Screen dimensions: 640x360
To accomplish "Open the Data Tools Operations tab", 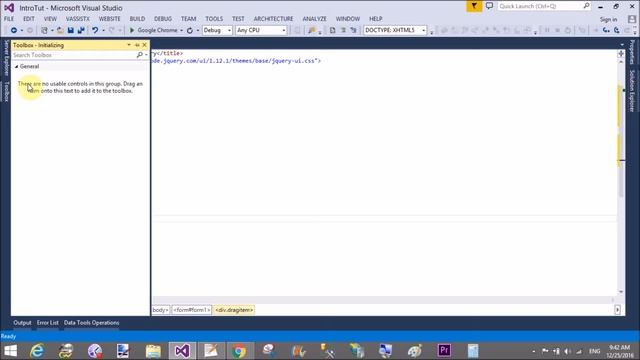I will pos(91,322).
